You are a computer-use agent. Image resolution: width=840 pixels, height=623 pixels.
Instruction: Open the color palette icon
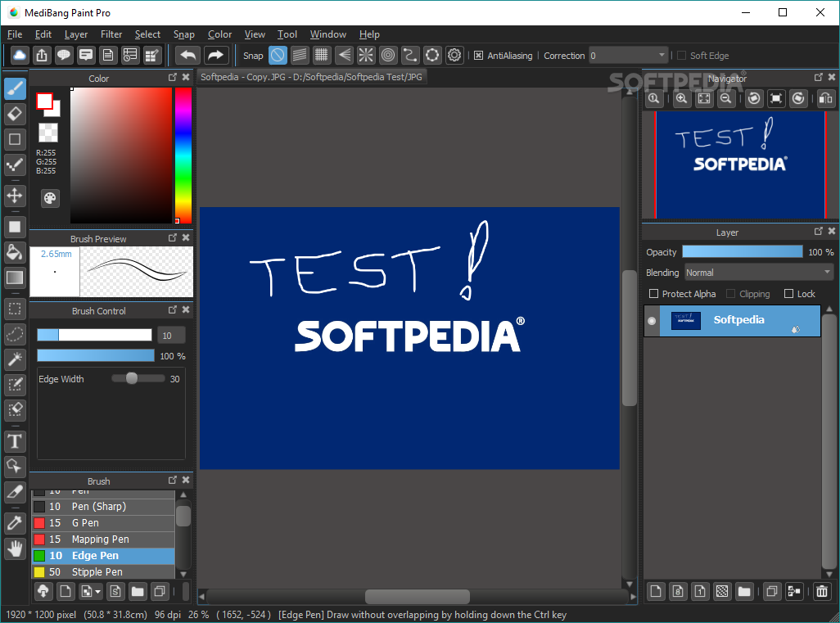(x=50, y=198)
